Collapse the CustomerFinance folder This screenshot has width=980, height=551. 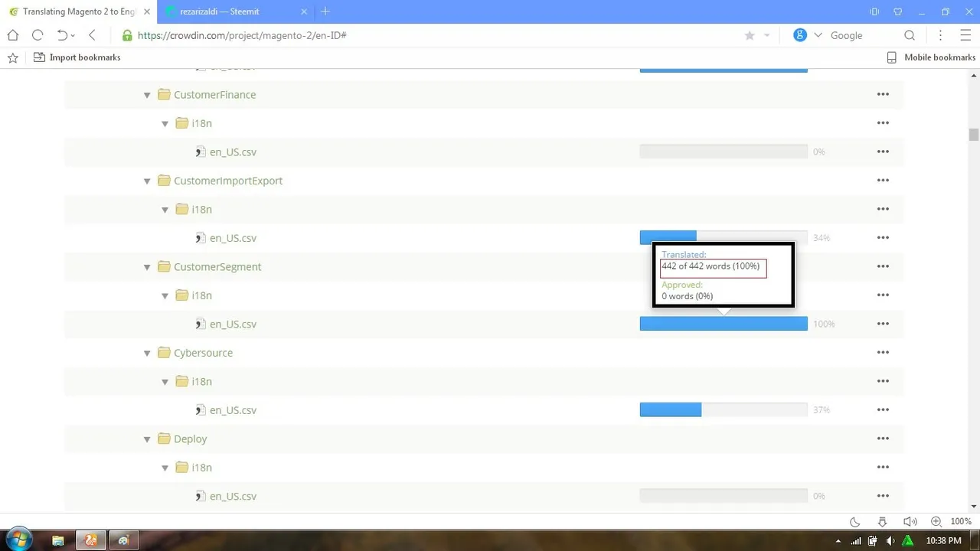(147, 95)
